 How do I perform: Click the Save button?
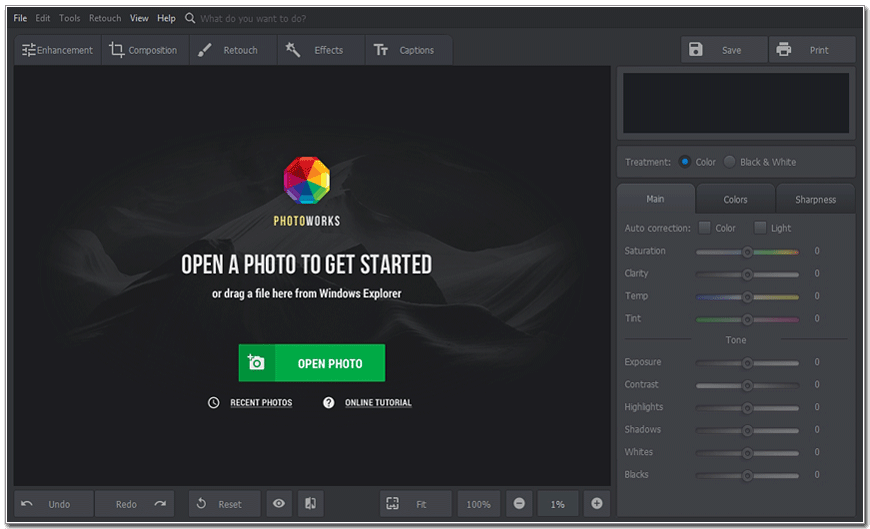(x=724, y=50)
